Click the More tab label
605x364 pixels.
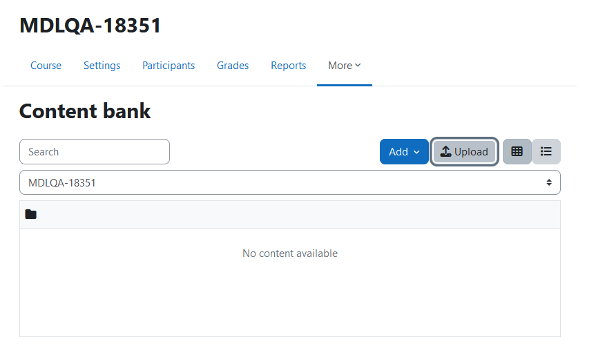coord(340,66)
